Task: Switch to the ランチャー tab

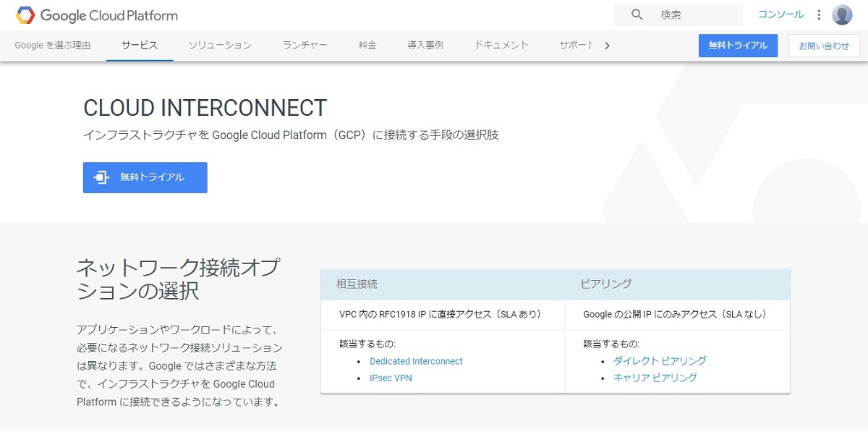Action: [x=305, y=45]
